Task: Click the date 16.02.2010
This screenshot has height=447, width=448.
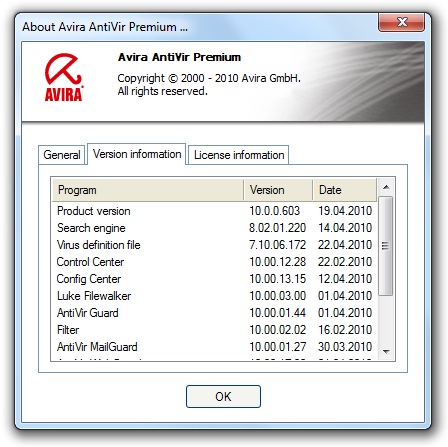Action: pos(345,330)
